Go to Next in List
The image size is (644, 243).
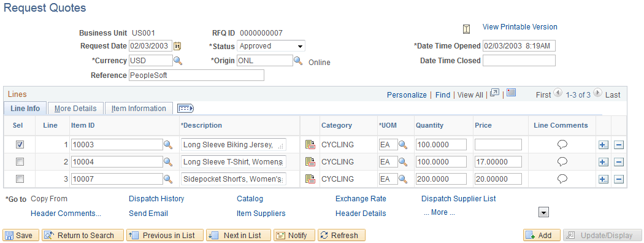(x=239, y=235)
